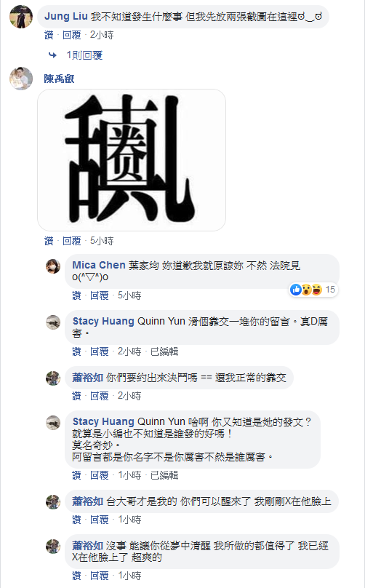
Task: Open the reaction count 15 list
Action: tap(330, 290)
